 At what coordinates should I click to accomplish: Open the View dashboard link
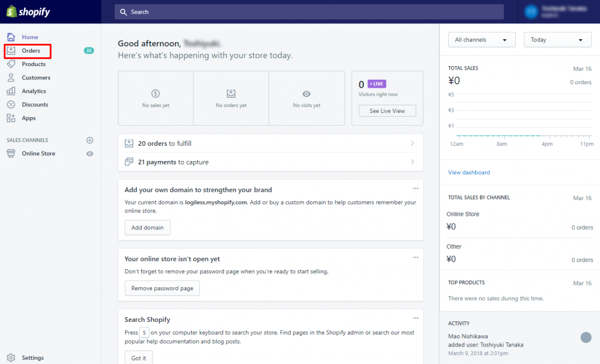coord(469,173)
